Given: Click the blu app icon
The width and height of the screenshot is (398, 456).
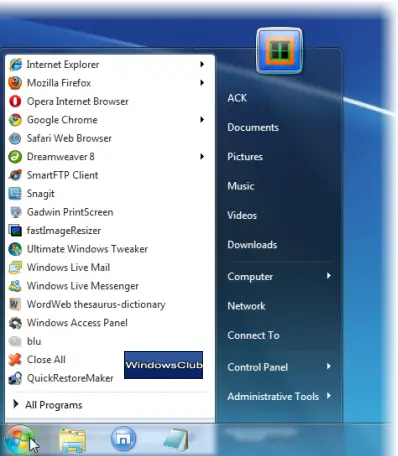Looking at the screenshot, I should 15,341.
